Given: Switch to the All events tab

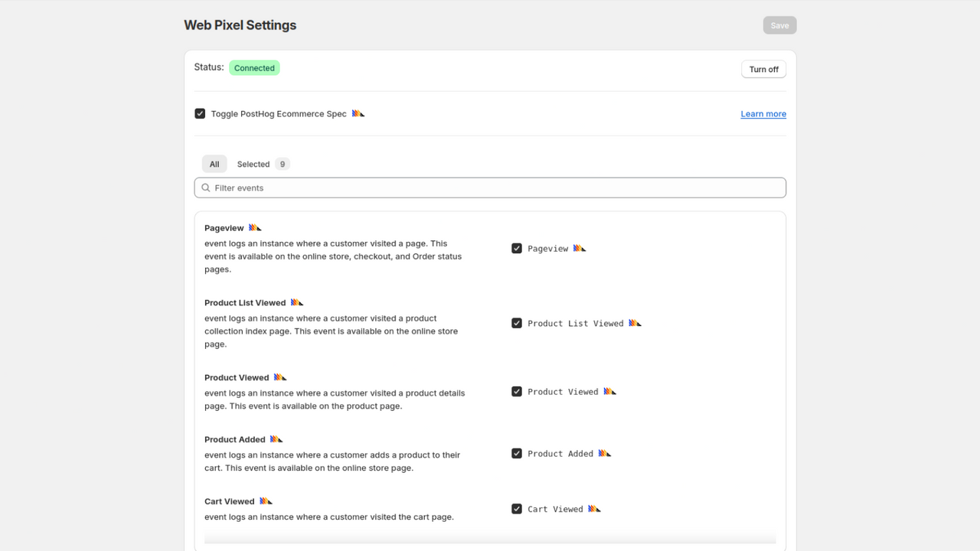Looking at the screenshot, I should [x=214, y=164].
